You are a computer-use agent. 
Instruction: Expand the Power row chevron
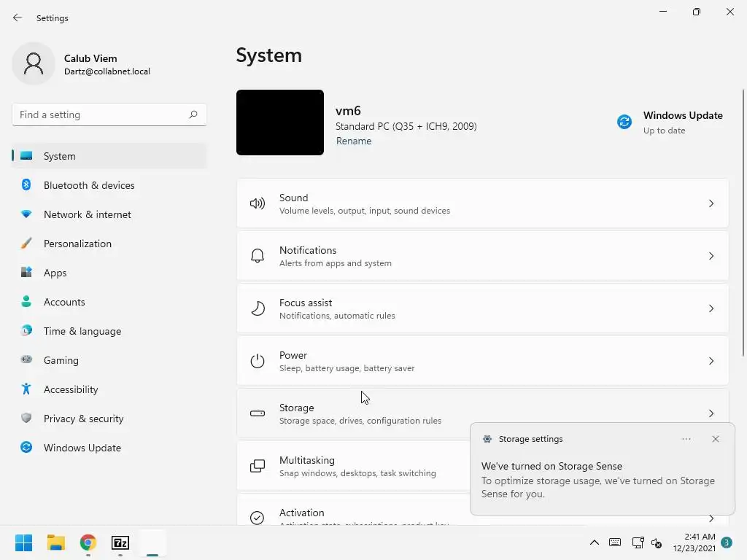point(711,361)
